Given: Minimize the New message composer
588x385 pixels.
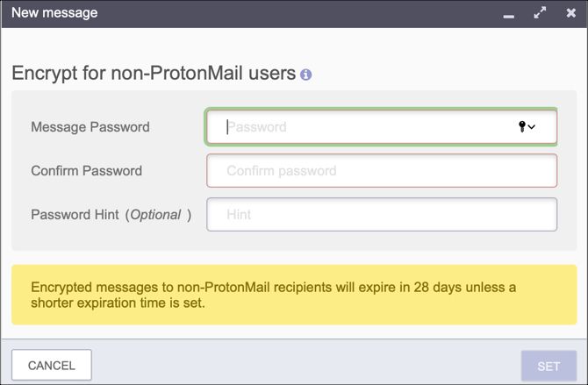Looking at the screenshot, I should pyautogui.click(x=508, y=14).
